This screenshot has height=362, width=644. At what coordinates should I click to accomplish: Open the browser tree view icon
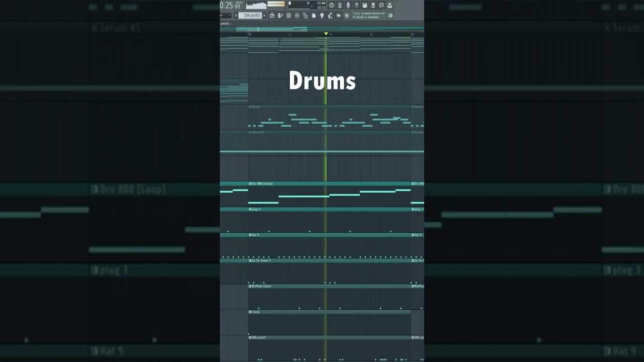point(305,16)
